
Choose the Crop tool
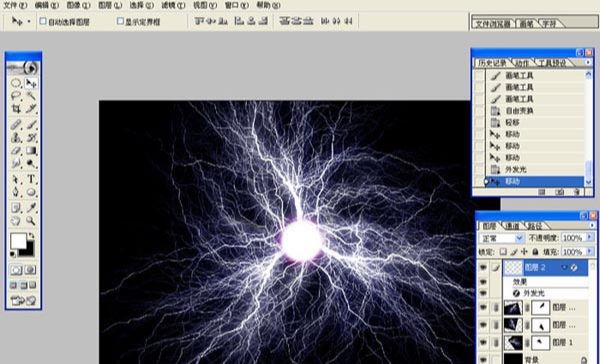(x=16, y=108)
